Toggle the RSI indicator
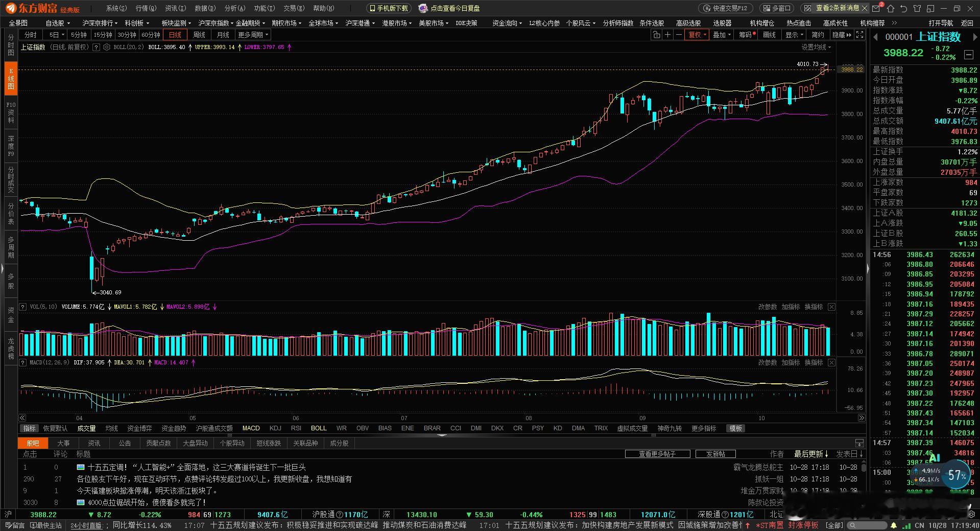Screen dimensions: 980x531 296,428
